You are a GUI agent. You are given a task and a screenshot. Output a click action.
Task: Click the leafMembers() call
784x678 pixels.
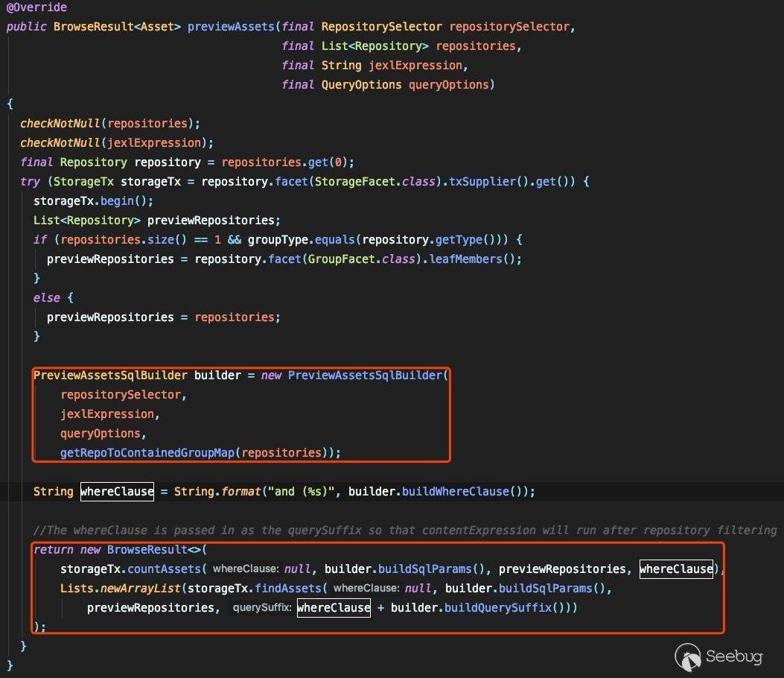pyautogui.click(x=472, y=259)
